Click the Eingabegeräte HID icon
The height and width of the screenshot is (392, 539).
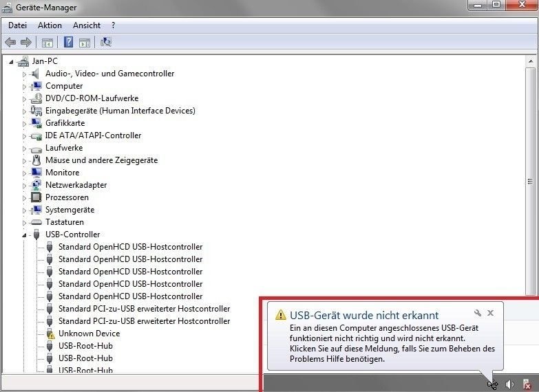point(36,111)
